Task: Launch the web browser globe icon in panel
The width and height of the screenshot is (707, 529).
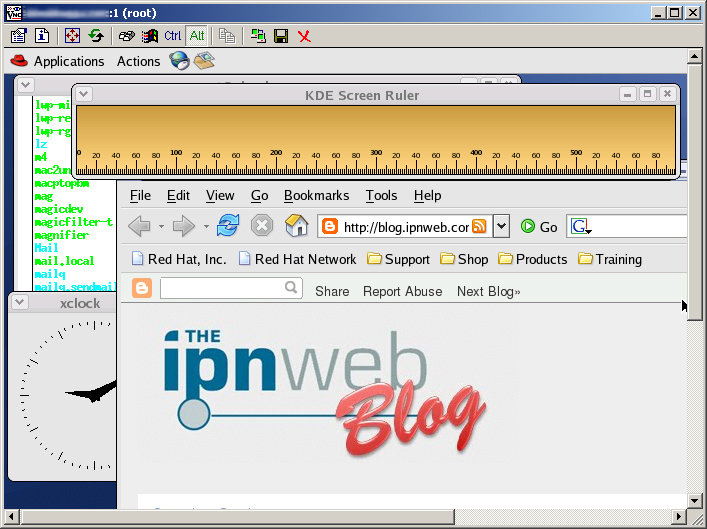Action: [x=180, y=61]
